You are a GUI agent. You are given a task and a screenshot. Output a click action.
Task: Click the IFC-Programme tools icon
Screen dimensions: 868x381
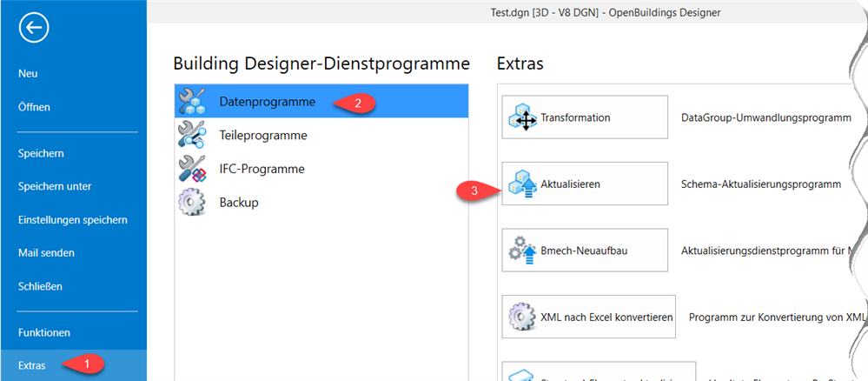click(x=192, y=169)
